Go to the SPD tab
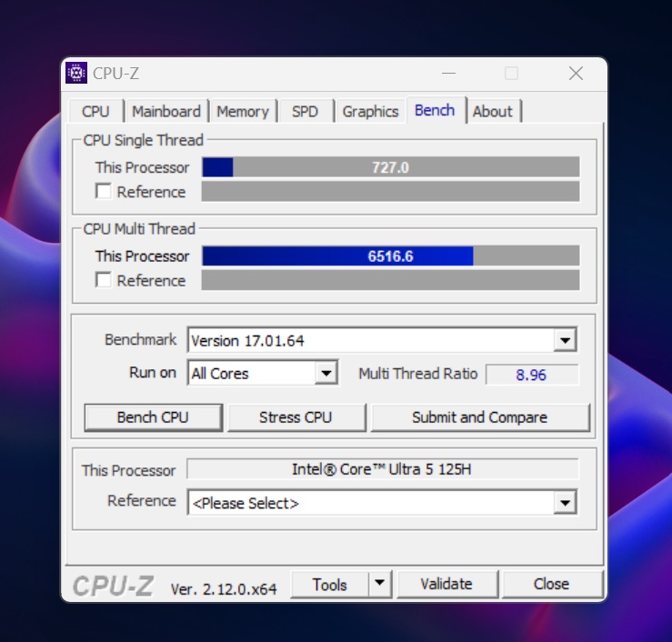672x642 pixels. coord(305,112)
